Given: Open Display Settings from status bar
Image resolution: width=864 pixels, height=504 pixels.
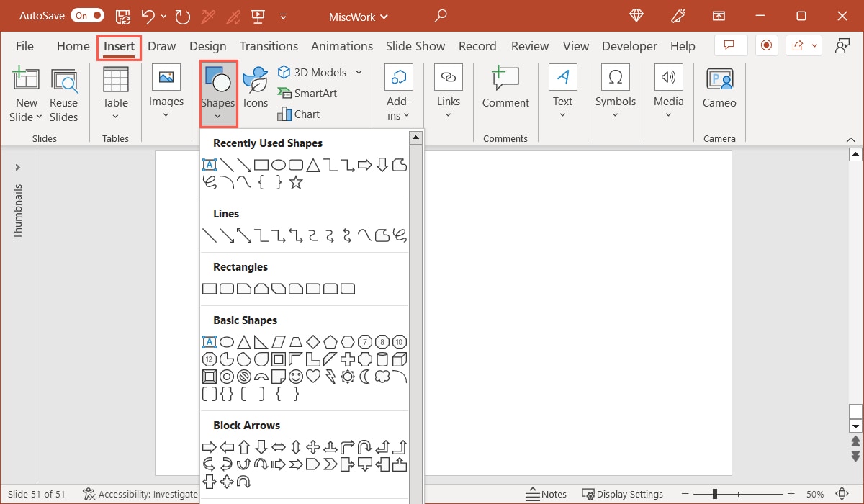Looking at the screenshot, I should [x=623, y=494].
